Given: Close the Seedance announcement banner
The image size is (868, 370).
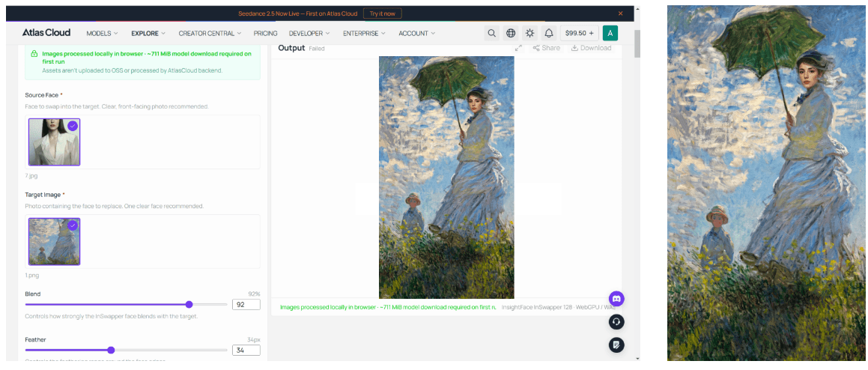Looking at the screenshot, I should pos(621,13).
